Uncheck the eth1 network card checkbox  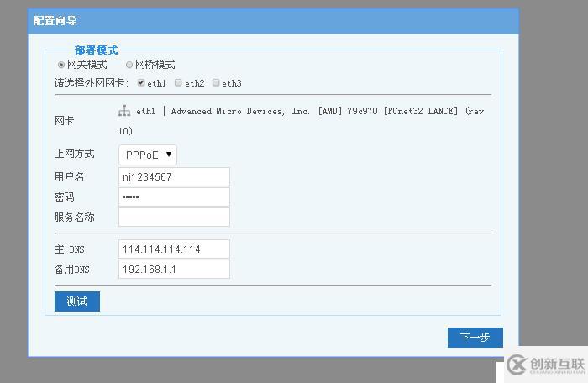tap(141, 83)
